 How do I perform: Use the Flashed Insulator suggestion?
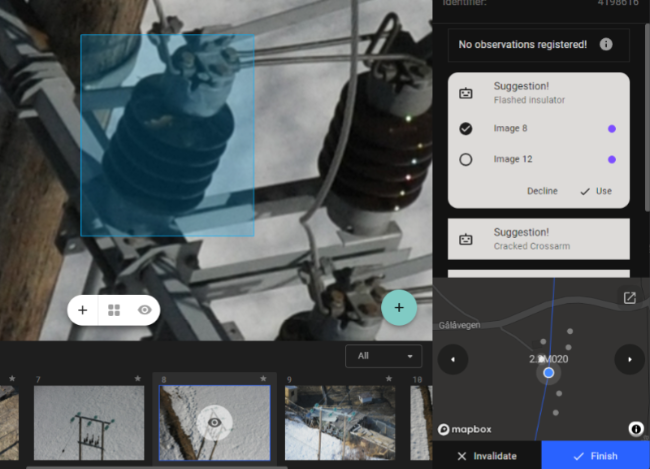pyautogui.click(x=596, y=191)
